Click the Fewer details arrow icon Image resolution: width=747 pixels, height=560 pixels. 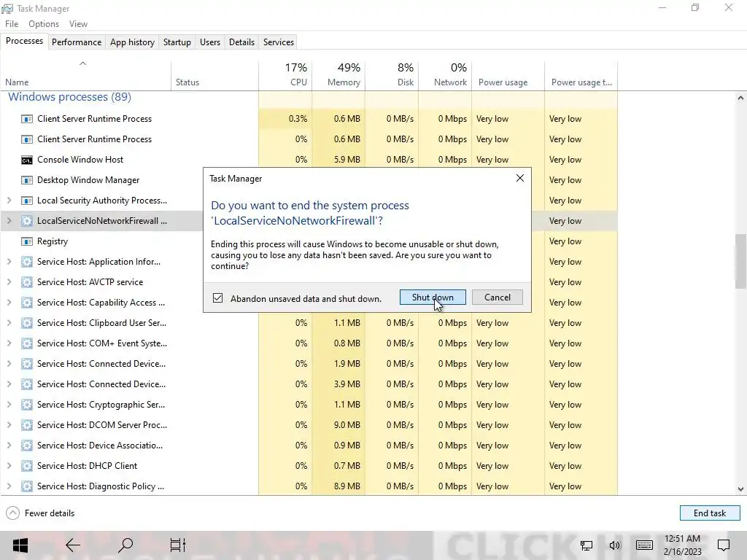[x=13, y=513]
